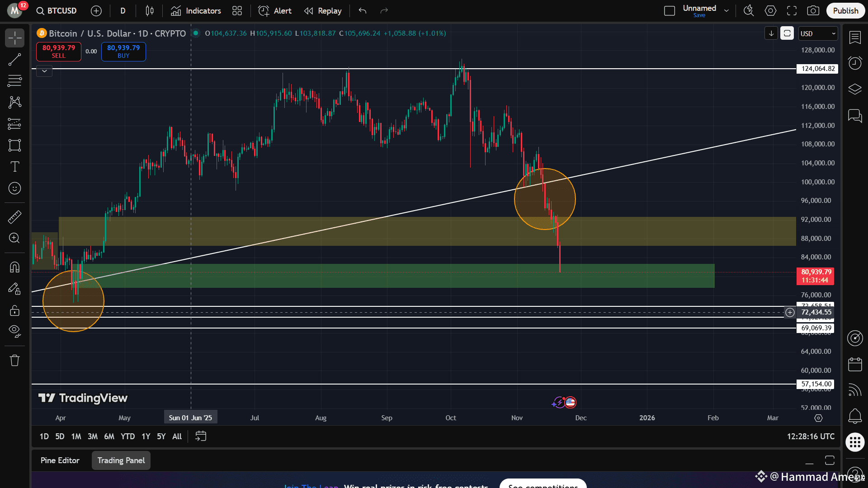Remove drawings with the trash icon
Screen dimensions: 868x488
click(14, 360)
